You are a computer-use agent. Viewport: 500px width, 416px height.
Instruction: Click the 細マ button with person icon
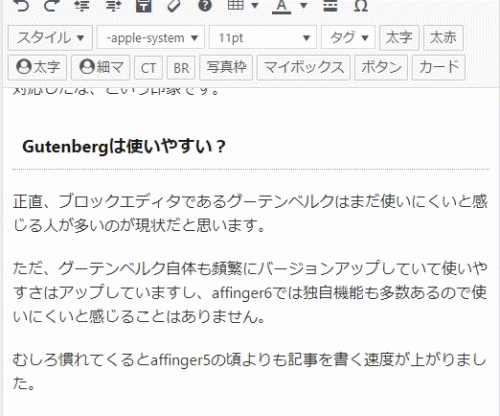[100, 68]
